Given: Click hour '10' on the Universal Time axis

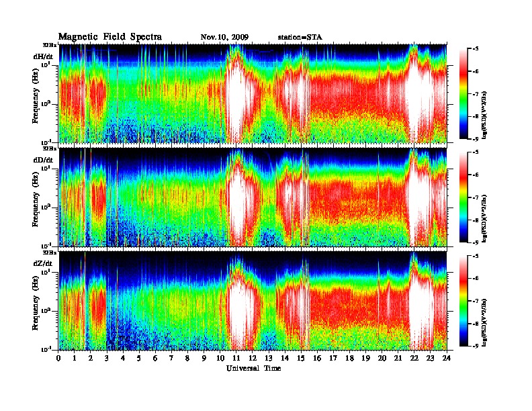Looking at the screenshot, I should pos(220,359).
